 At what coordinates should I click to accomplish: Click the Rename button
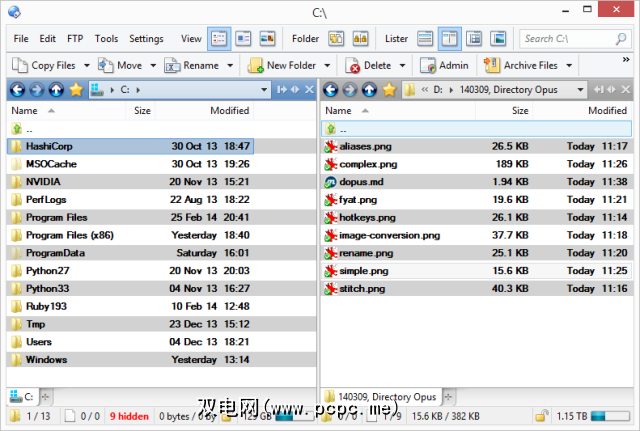[x=191, y=65]
